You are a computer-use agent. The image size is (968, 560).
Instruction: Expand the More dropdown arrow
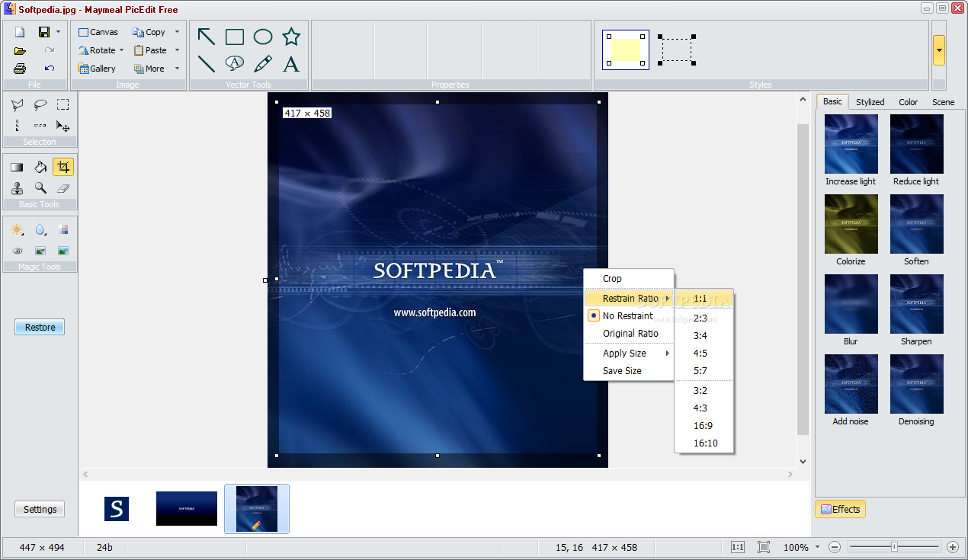(x=177, y=69)
